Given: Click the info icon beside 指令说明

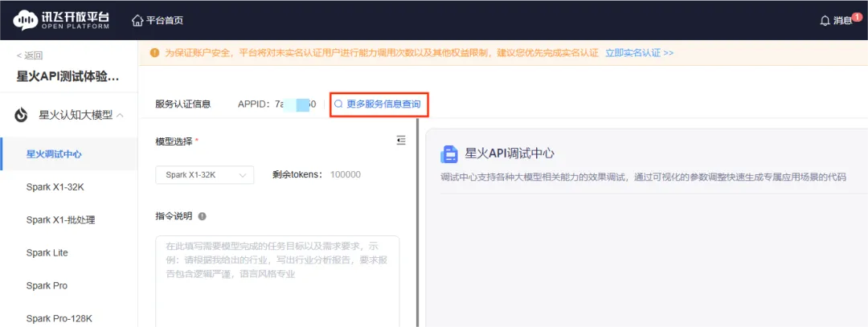Looking at the screenshot, I should pos(202,216).
